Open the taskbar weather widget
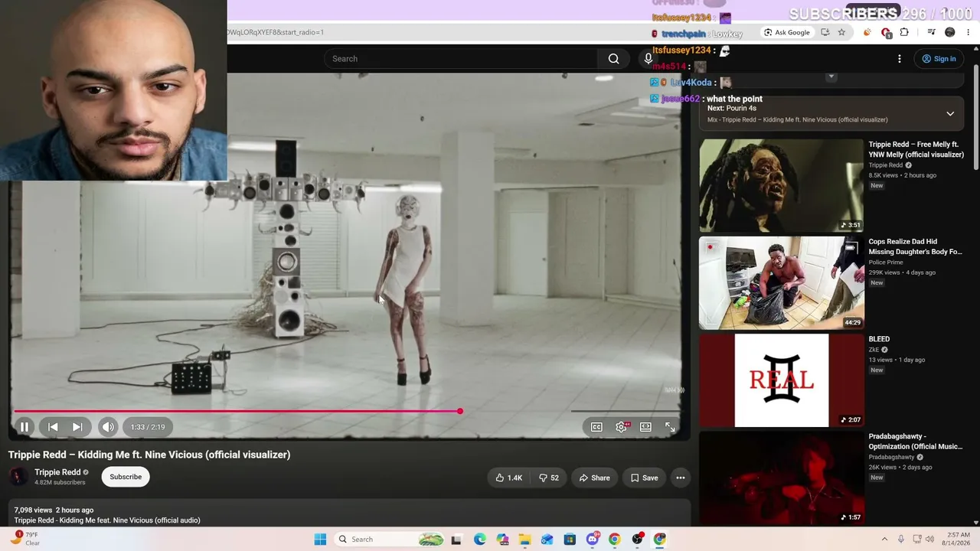Viewport: 980px width, 551px height. (25, 539)
